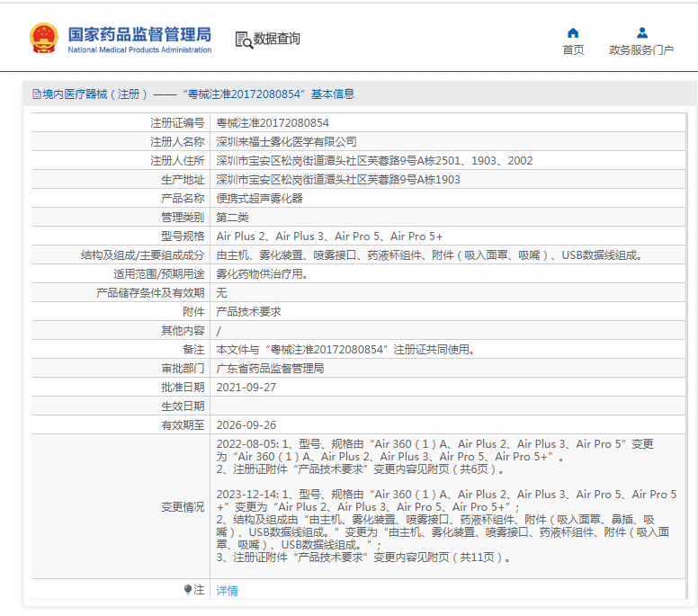698x616 pixels.
Task: Click the 产品储存条件及有效期 label
Action: (x=150, y=293)
